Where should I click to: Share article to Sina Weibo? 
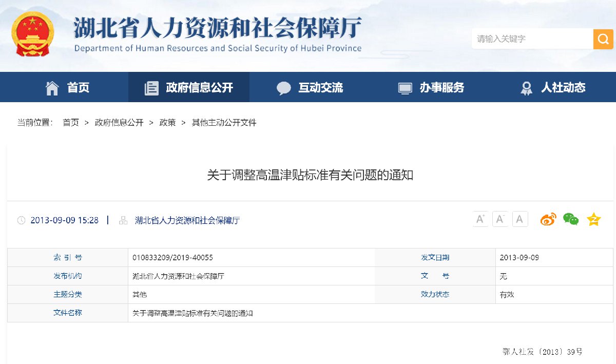[548, 219]
